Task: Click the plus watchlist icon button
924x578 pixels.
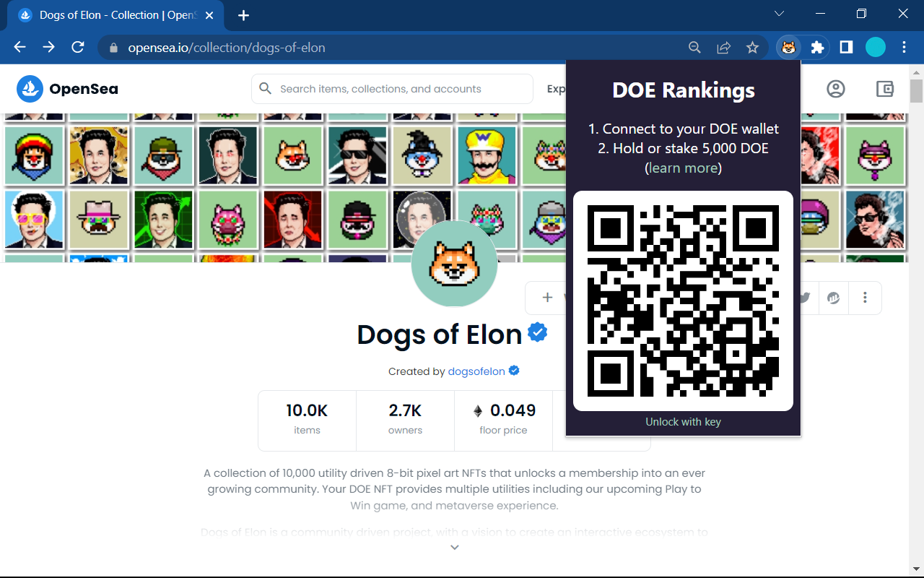Action: pos(546,298)
